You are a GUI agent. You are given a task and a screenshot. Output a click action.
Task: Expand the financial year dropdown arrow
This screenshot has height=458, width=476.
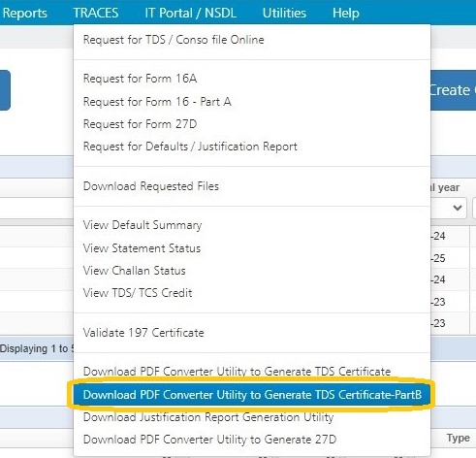pos(458,208)
